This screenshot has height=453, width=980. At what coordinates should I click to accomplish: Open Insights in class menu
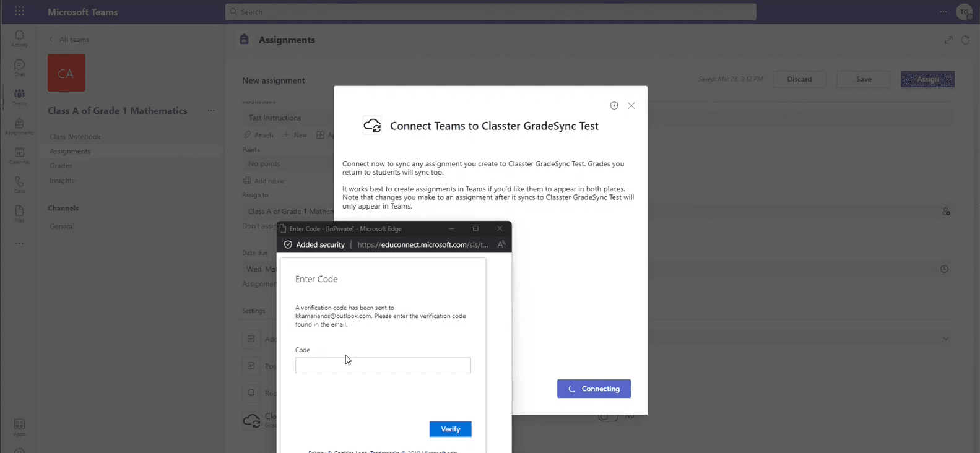(62, 181)
